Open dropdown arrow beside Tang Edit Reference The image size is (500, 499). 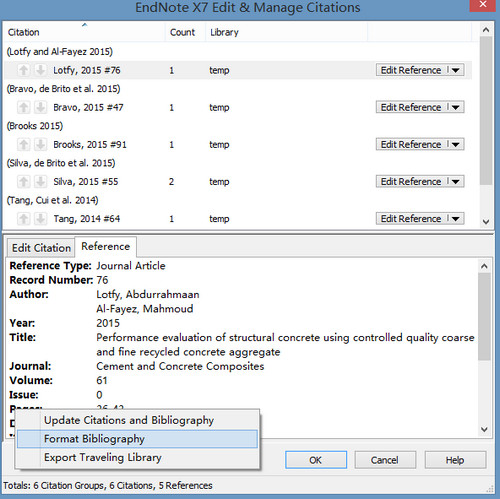coord(456,219)
